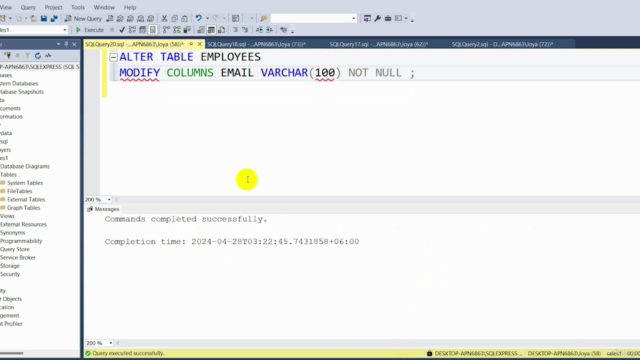Open the Object Explorer window position dropdown
640x360 pixels.
point(58,44)
